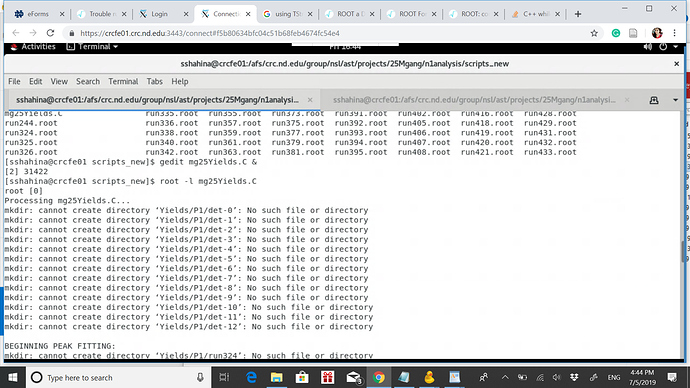This screenshot has height=388, width=690.
Task: Click the Cortana microphone icon
Action: (x=200, y=377)
